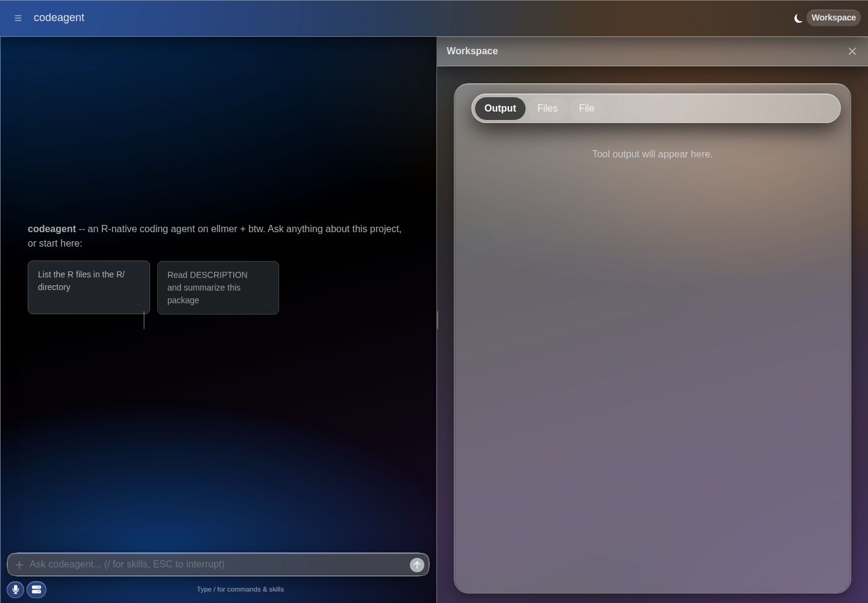
Task: Choose 'Read DESCRIPTION and summarize this package' suggestion
Action: [218, 288]
